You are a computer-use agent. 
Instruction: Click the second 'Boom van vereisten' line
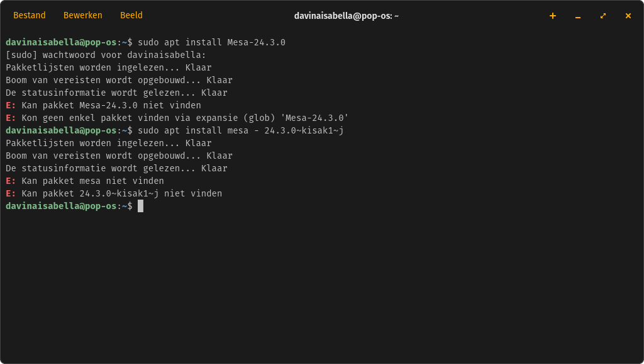(x=119, y=156)
